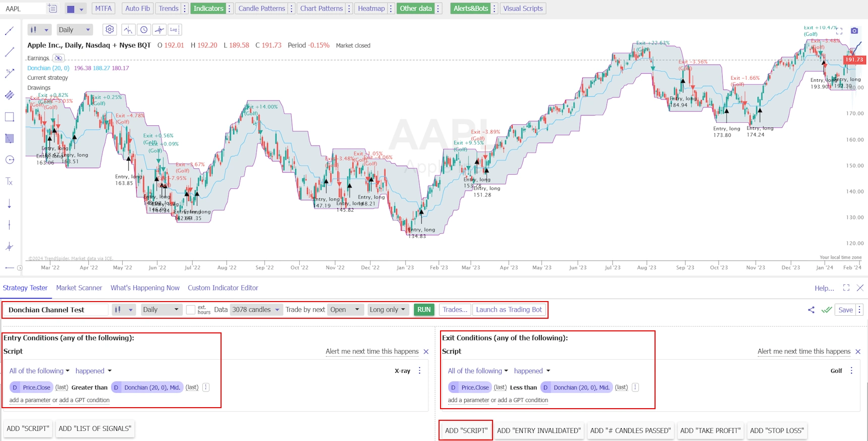Open the Trades... list
Screen dimensions: 868x441
455,310
